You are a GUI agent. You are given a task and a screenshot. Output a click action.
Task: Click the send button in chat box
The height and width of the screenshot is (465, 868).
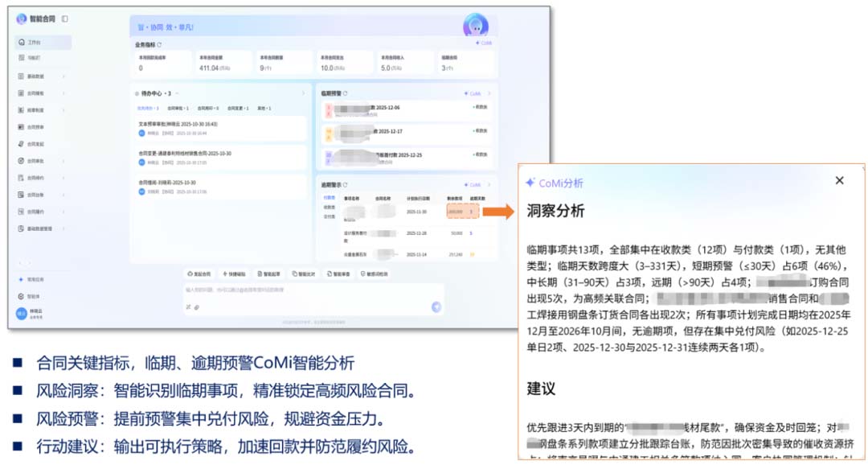pyautogui.click(x=436, y=307)
